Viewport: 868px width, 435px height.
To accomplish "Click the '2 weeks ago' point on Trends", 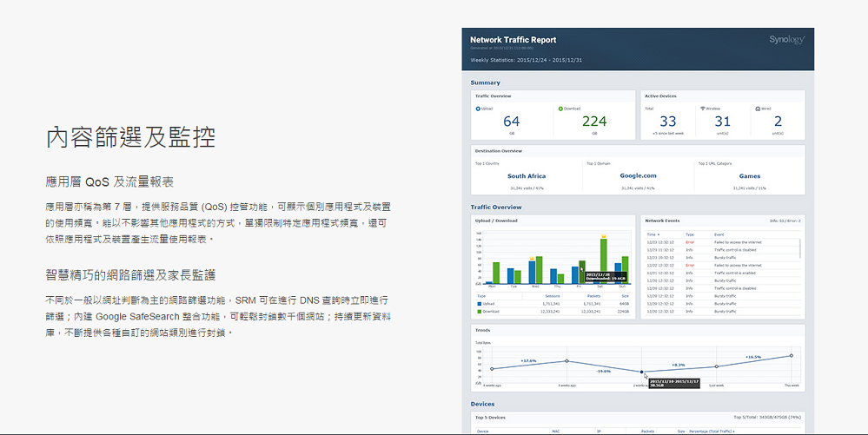I will tap(642, 372).
